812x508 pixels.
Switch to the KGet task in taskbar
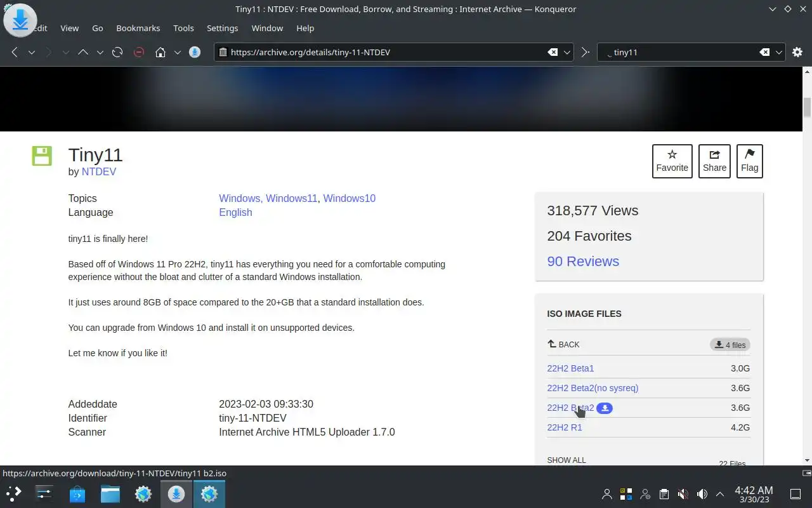point(176,493)
